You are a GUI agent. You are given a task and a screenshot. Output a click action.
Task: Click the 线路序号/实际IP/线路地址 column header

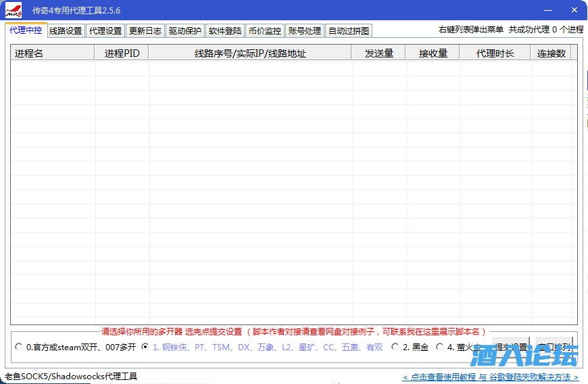point(250,53)
